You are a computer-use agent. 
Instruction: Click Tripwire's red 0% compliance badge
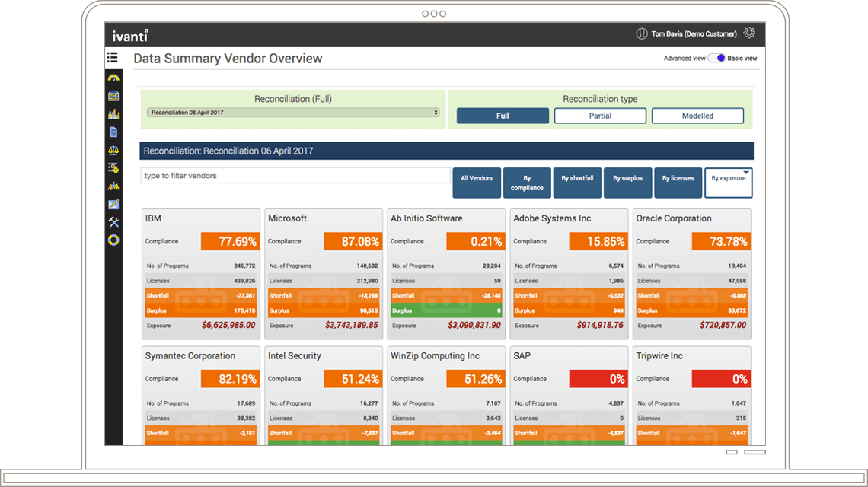[x=721, y=379]
